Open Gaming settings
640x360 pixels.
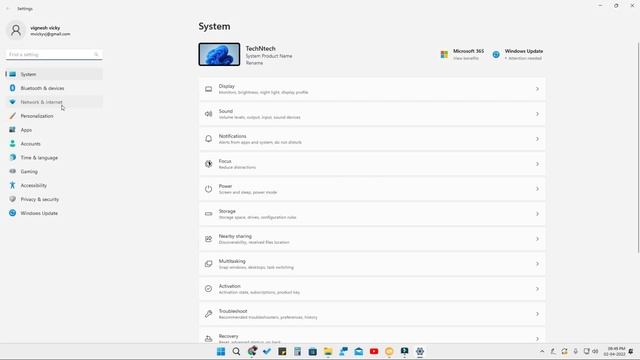(54, 171)
